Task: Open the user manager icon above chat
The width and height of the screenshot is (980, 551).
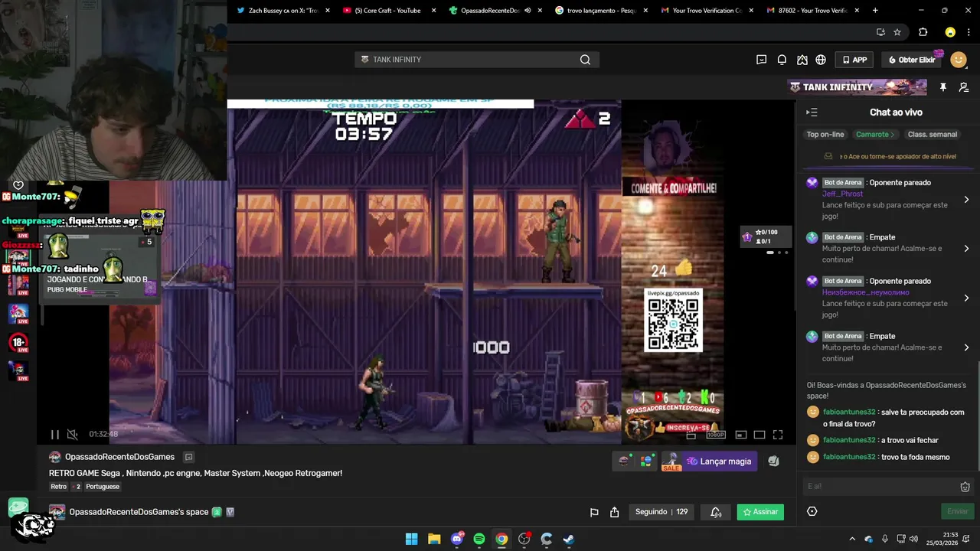Action: [x=964, y=87]
